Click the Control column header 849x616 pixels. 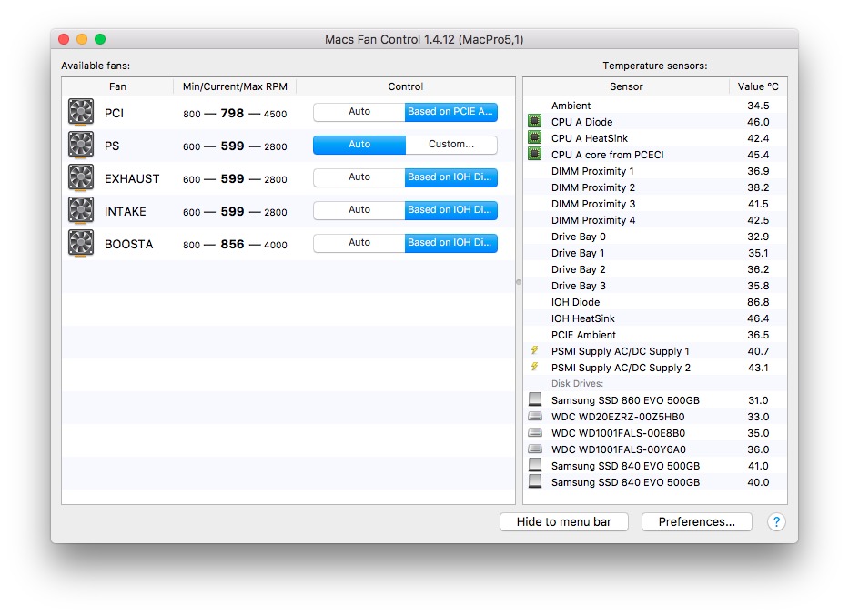click(x=406, y=86)
